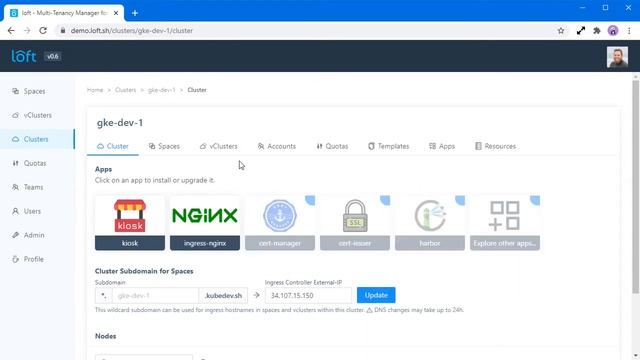
Task: Click the ingress-nginx app label
Action: pos(205,243)
